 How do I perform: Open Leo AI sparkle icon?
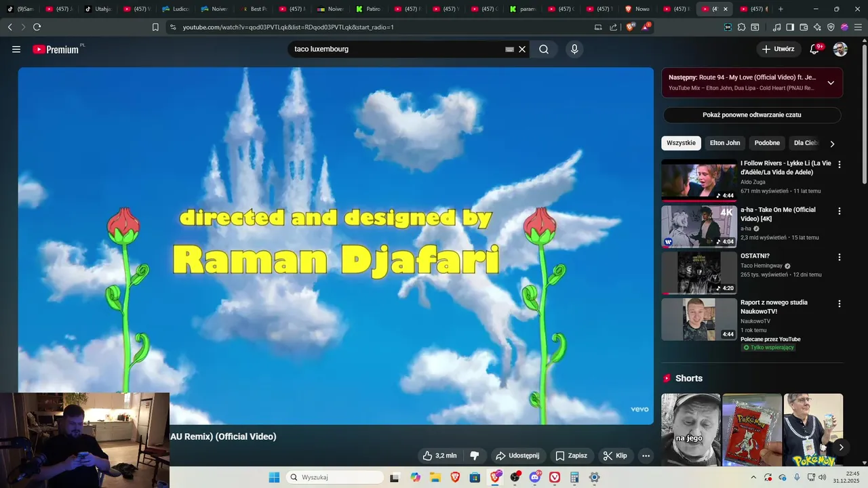(817, 27)
